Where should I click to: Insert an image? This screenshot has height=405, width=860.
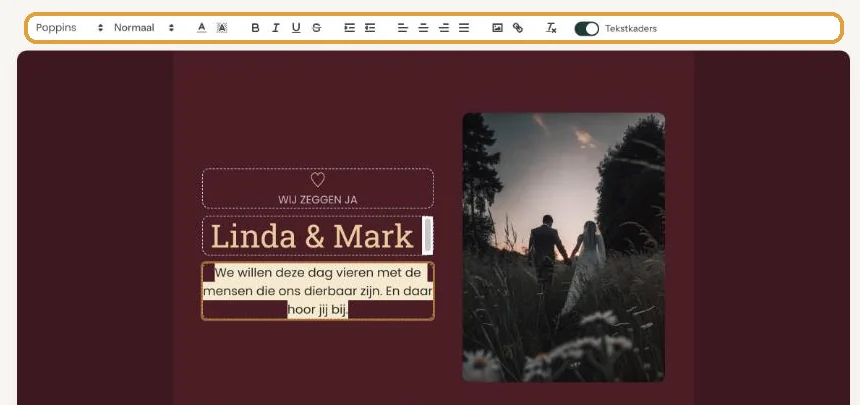pos(497,27)
